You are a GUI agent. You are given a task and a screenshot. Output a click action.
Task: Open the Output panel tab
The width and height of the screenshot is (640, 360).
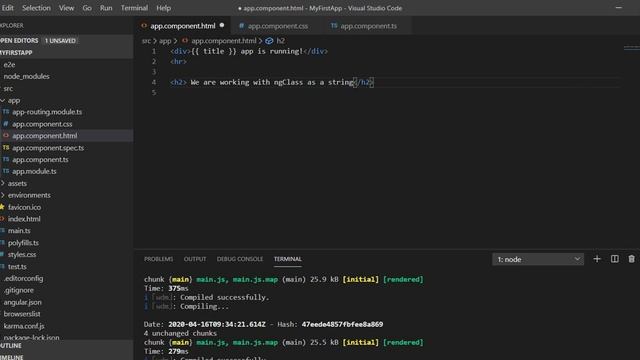click(195, 259)
